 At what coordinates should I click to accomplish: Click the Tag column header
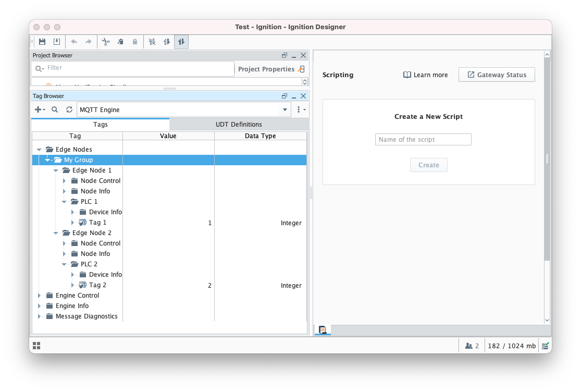(77, 136)
